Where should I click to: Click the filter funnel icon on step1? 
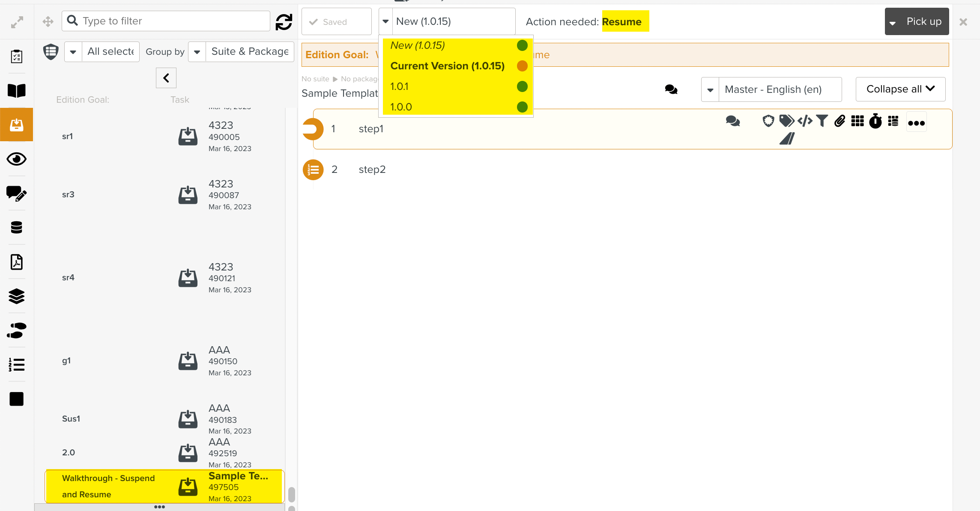(x=822, y=121)
